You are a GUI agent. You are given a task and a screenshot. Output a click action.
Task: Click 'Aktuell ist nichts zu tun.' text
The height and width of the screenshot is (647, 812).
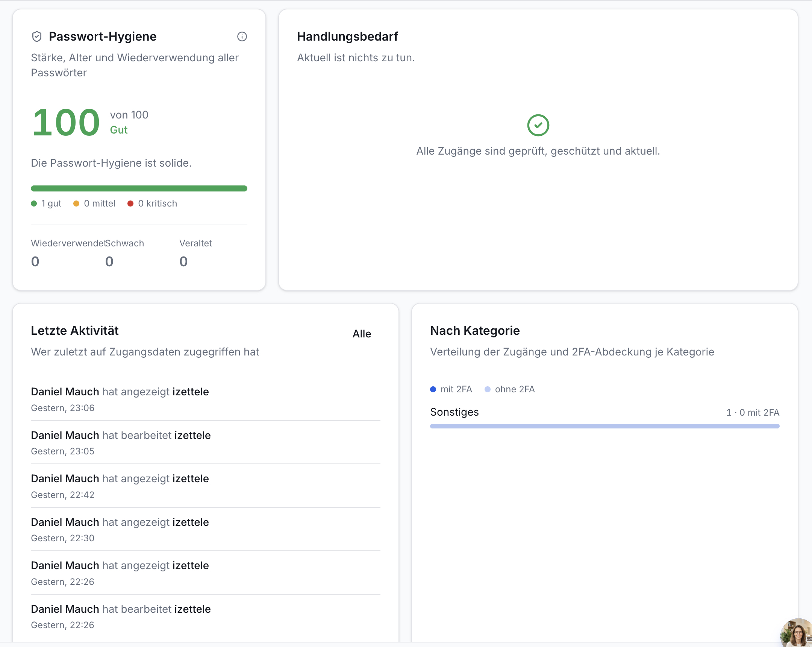click(x=356, y=58)
